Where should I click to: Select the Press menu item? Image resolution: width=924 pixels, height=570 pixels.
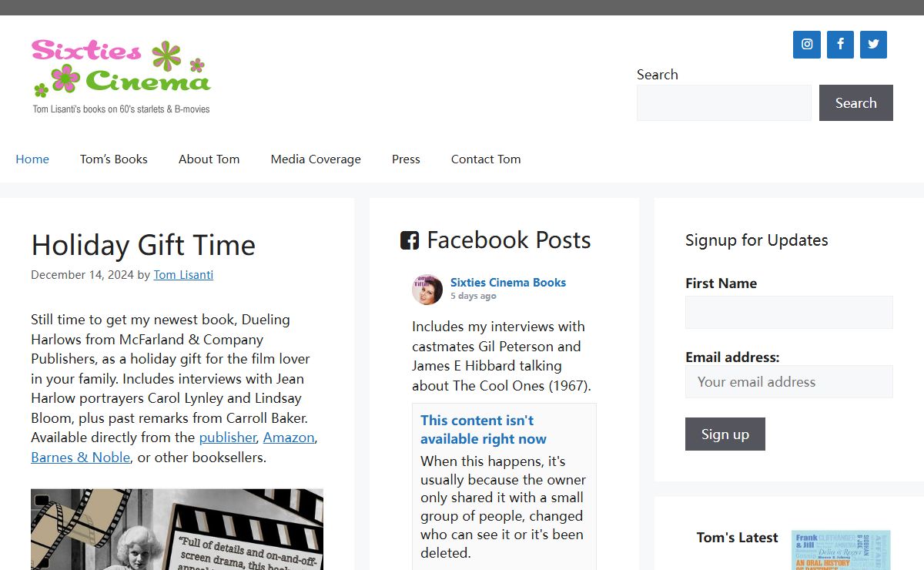tap(406, 159)
